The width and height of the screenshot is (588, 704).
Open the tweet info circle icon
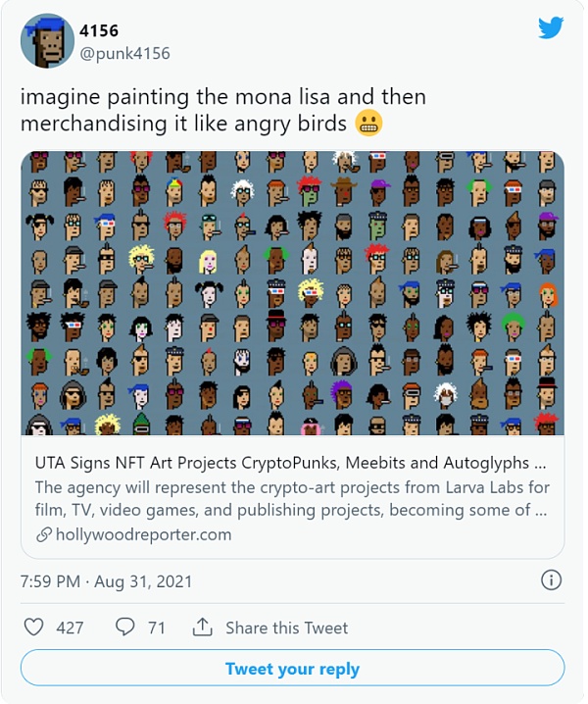click(551, 580)
